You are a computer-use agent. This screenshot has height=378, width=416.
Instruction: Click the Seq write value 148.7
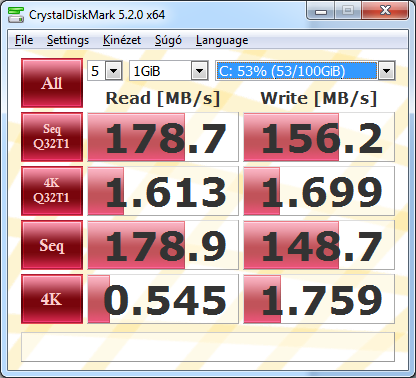coord(319,245)
